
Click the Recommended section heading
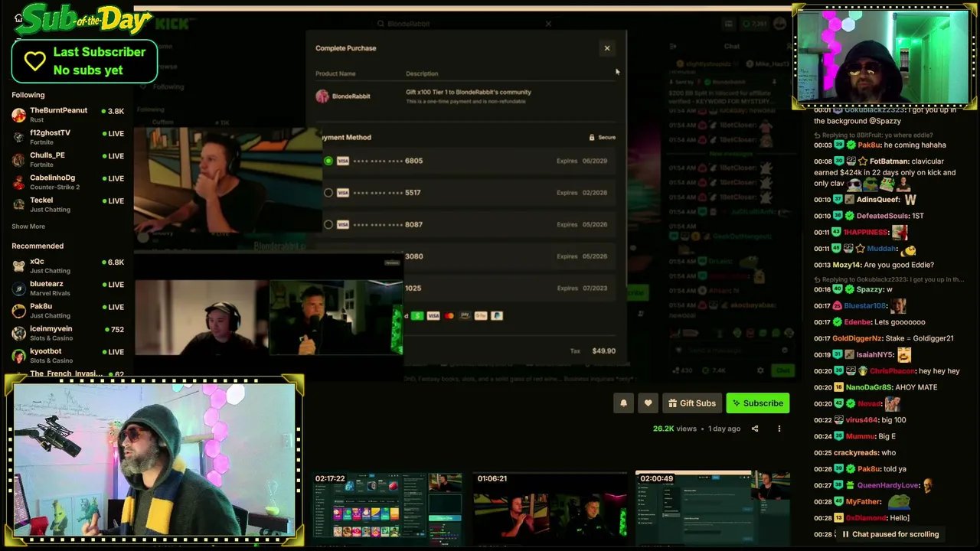(x=38, y=246)
